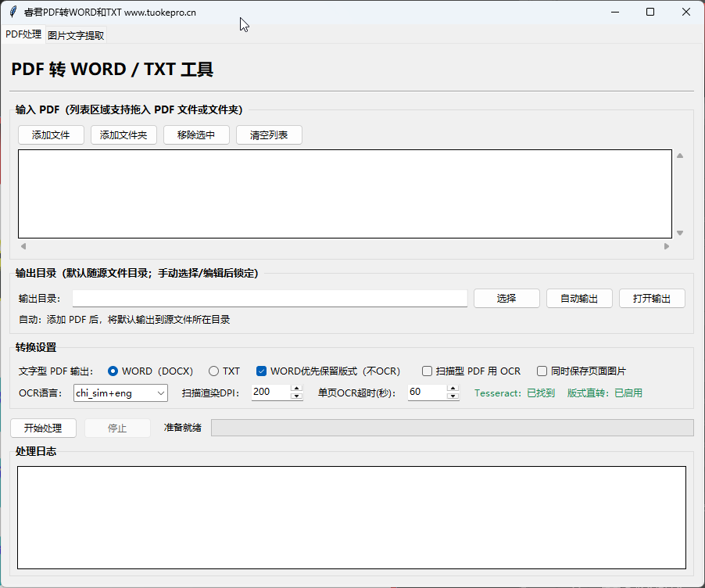Increase 单页OCR超时 with up arrow
The image size is (705, 588).
click(453, 389)
